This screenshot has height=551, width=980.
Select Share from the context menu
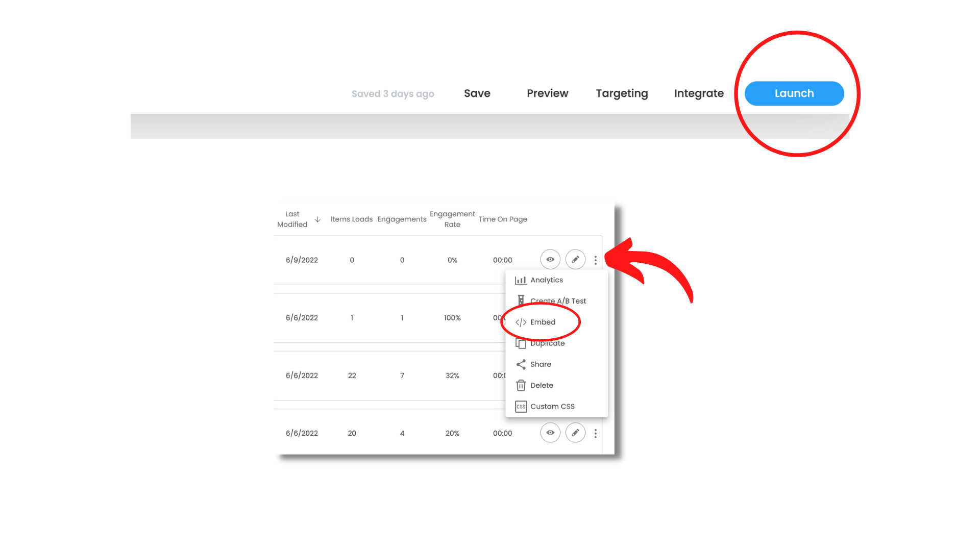pos(556,364)
